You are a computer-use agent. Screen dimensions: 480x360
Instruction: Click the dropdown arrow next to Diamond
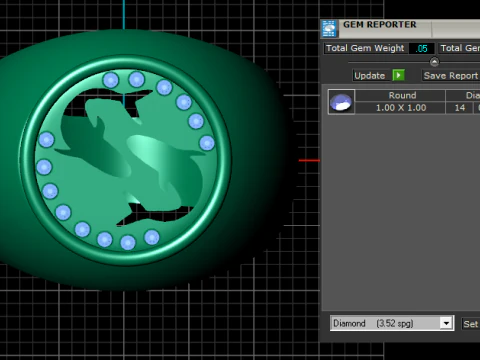(x=446, y=323)
